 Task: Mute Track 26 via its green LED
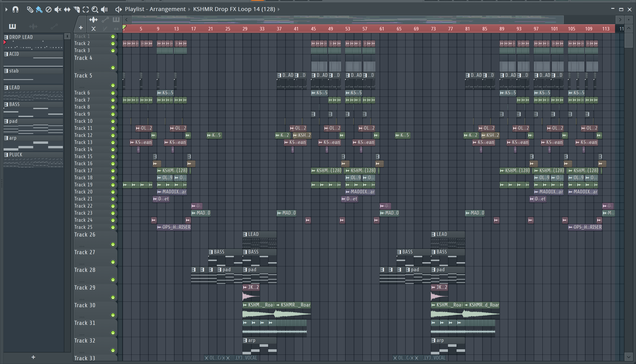click(113, 245)
